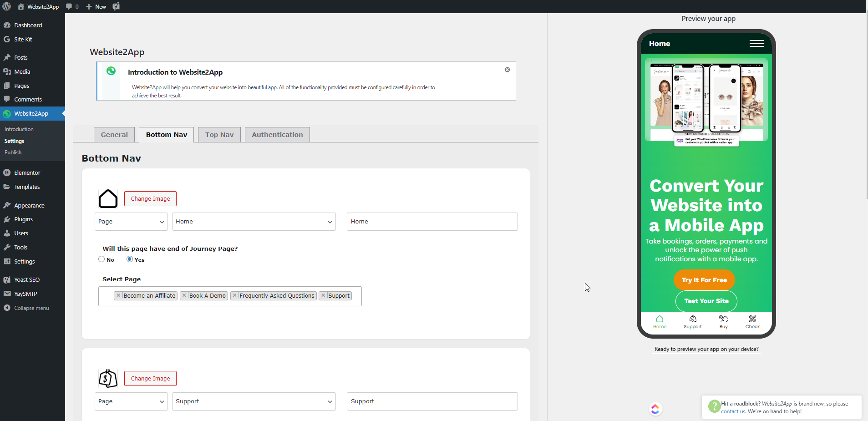
Task: Open Website2App in the sidebar menu
Action: (32, 114)
